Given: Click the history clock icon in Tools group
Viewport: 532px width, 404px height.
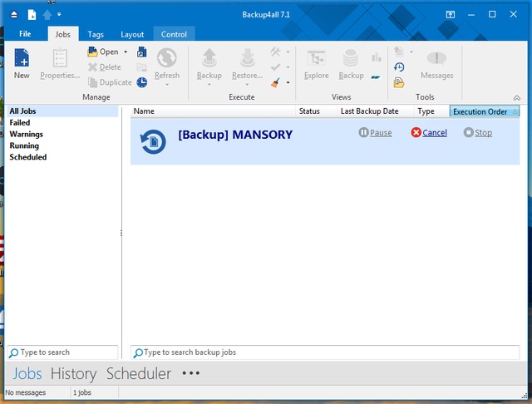Looking at the screenshot, I should point(399,67).
